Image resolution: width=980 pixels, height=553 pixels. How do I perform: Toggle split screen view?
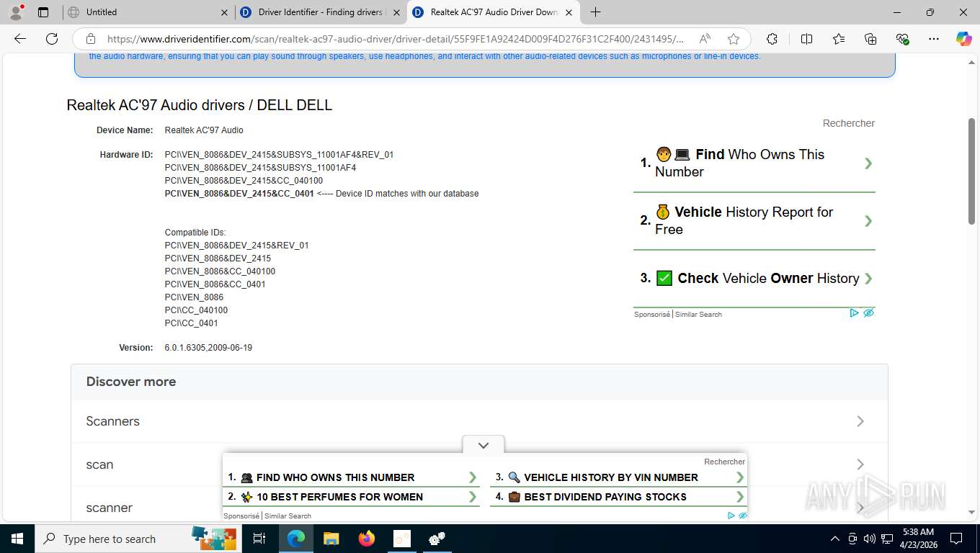coord(806,39)
